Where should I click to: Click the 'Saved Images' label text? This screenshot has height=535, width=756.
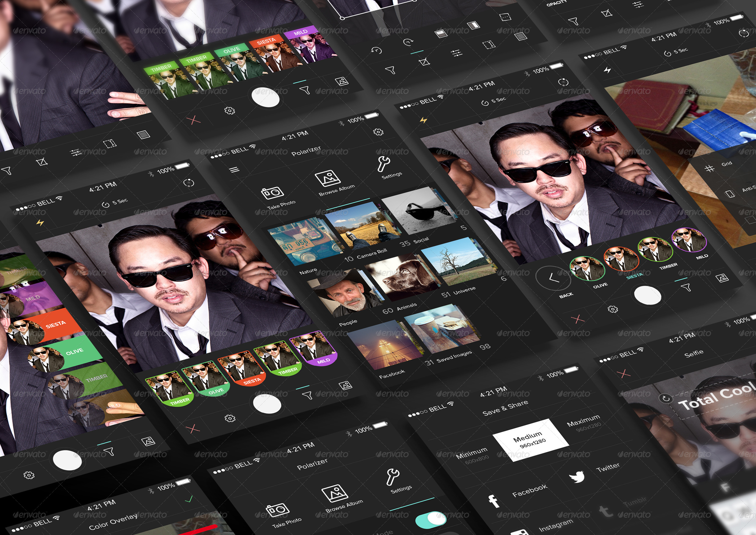click(454, 357)
